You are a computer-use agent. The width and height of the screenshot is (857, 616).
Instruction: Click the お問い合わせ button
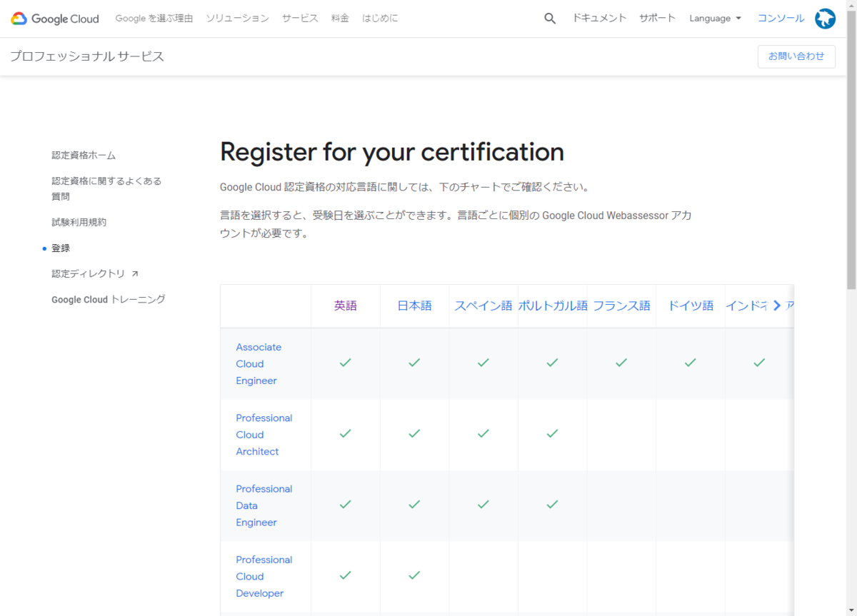796,56
